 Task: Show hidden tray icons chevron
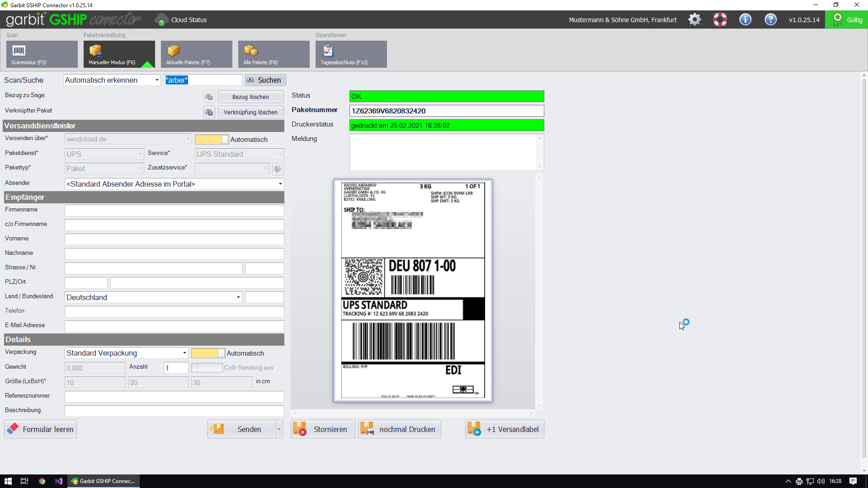(788, 481)
